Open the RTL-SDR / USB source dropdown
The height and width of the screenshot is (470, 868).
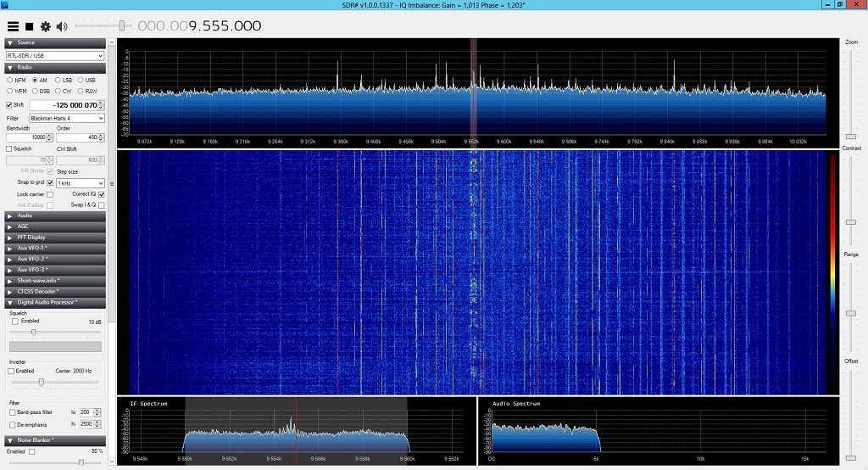click(55, 55)
